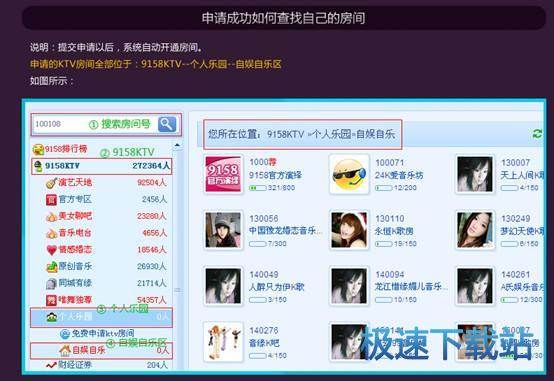Open 美女聊吧 category
The image size is (554, 381).
[75, 216]
